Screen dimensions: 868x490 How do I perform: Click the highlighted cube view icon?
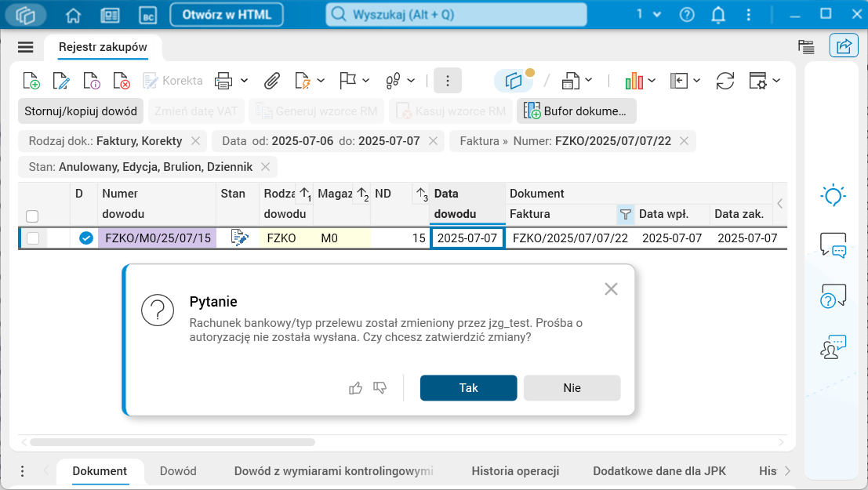tap(514, 81)
